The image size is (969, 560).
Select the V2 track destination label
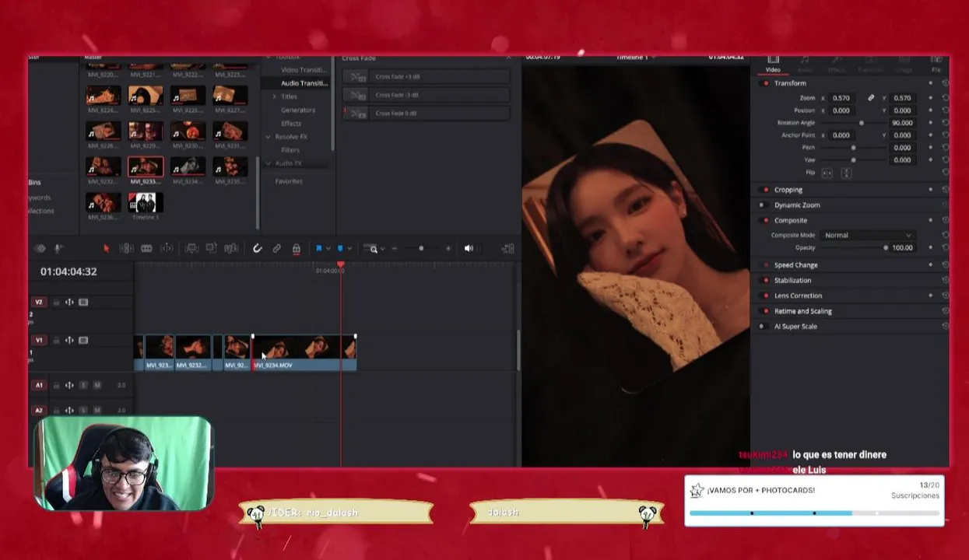38,302
